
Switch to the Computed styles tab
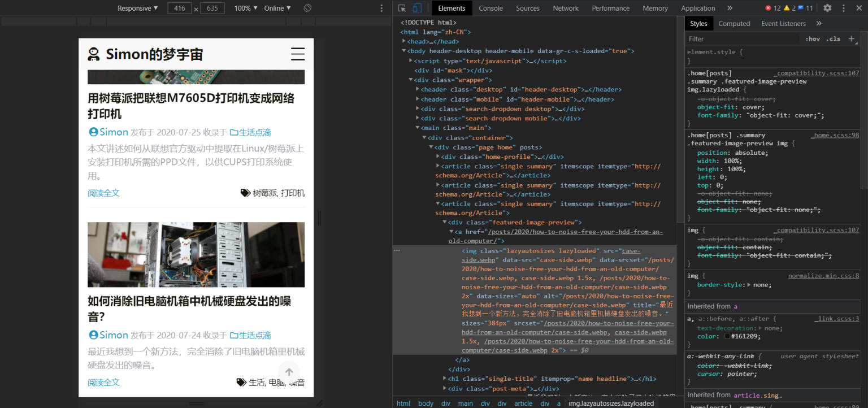pos(734,23)
